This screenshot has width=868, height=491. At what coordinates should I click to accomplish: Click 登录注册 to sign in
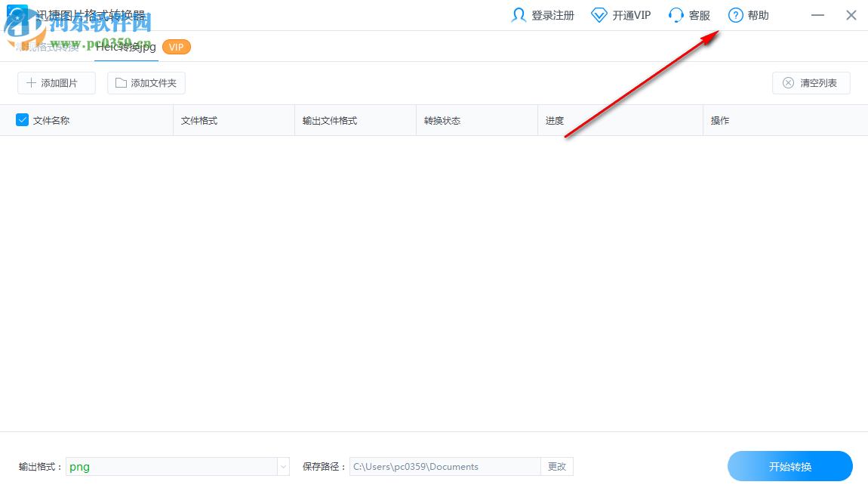click(x=551, y=15)
